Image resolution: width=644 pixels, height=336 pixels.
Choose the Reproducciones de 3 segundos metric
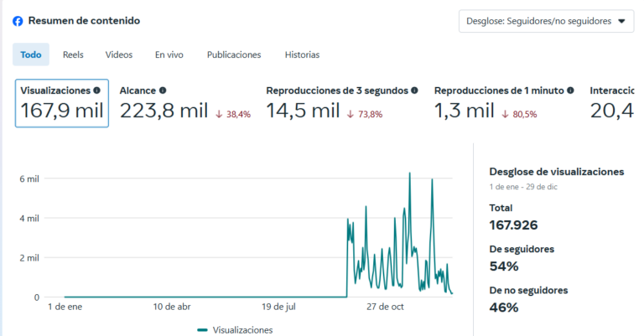[x=340, y=104]
